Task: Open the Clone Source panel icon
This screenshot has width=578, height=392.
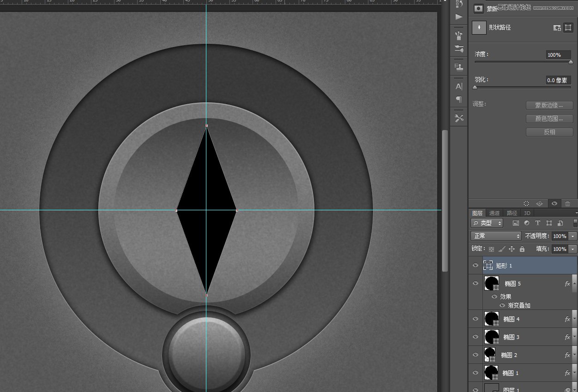Action: [459, 67]
